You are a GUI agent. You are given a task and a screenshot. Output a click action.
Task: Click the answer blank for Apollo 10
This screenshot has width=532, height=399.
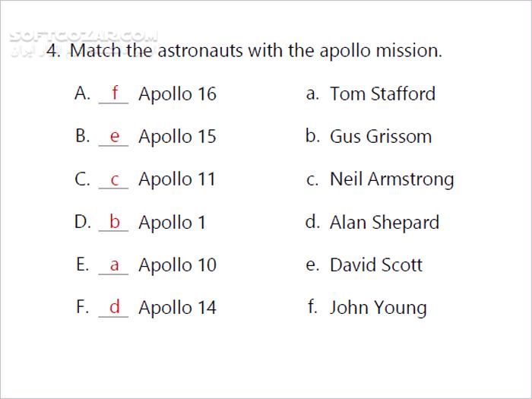pos(113,265)
